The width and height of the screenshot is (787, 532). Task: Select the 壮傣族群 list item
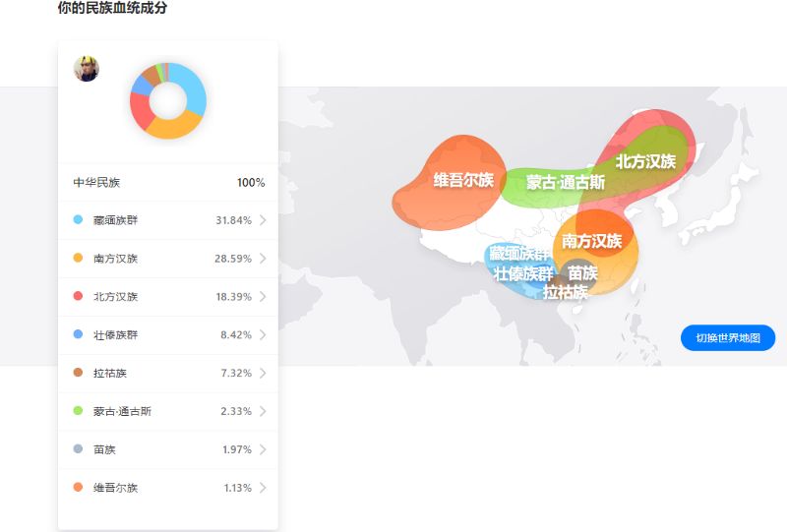click(x=167, y=335)
